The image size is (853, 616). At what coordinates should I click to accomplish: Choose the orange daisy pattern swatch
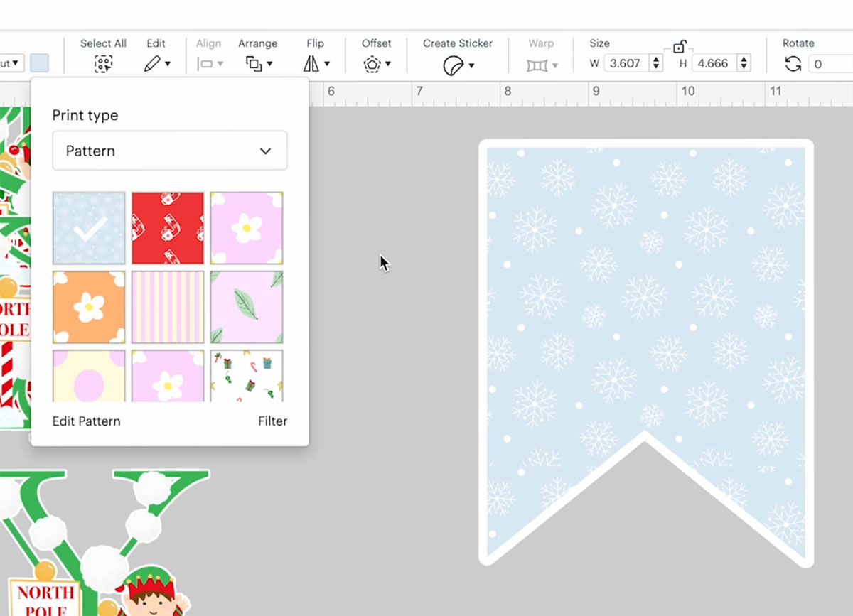click(89, 307)
